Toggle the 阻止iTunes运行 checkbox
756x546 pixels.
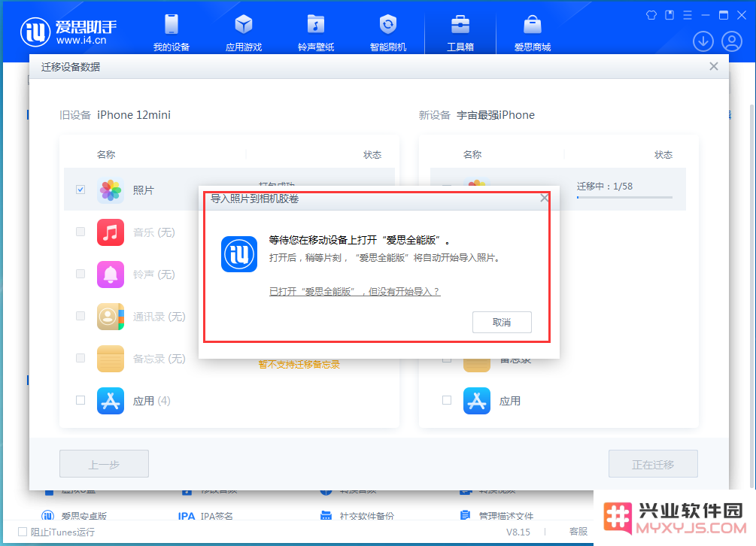coord(22,532)
